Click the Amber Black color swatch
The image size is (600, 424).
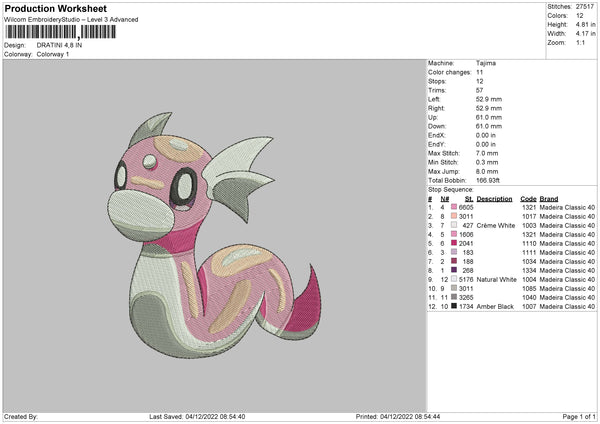[454, 306]
